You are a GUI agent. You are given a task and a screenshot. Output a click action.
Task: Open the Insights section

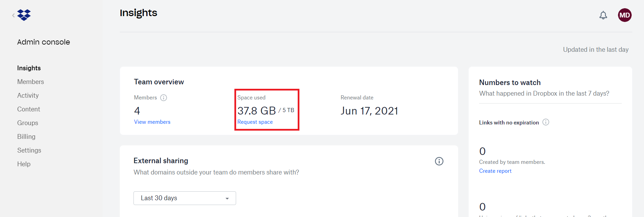click(x=29, y=68)
